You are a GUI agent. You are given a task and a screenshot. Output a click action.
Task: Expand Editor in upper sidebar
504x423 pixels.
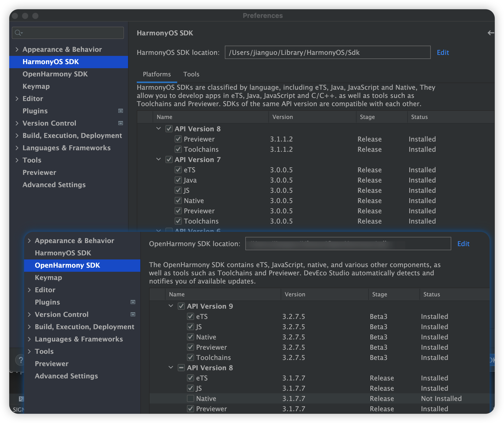coord(17,98)
